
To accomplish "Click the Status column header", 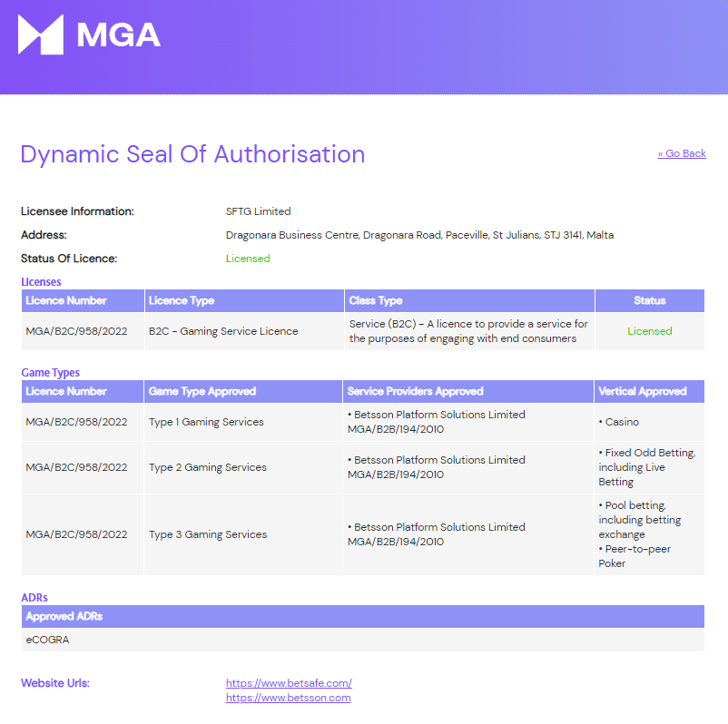I will pyautogui.click(x=650, y=300).
